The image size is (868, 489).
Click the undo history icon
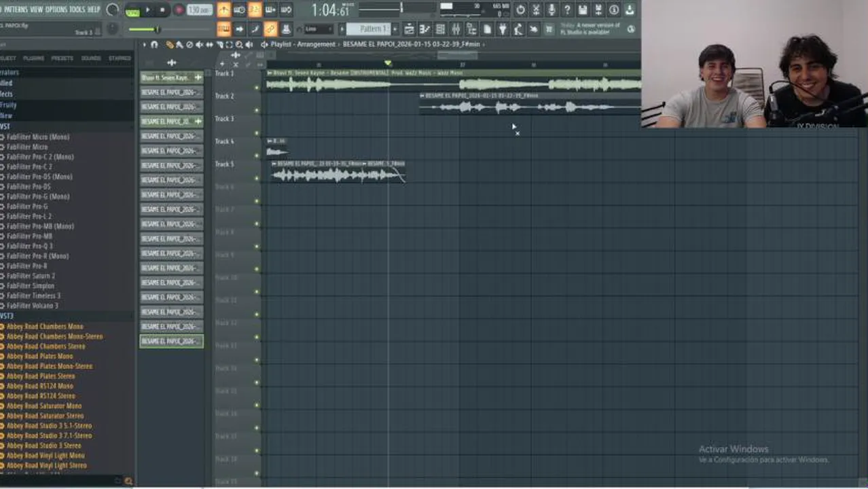coord(520,10)
